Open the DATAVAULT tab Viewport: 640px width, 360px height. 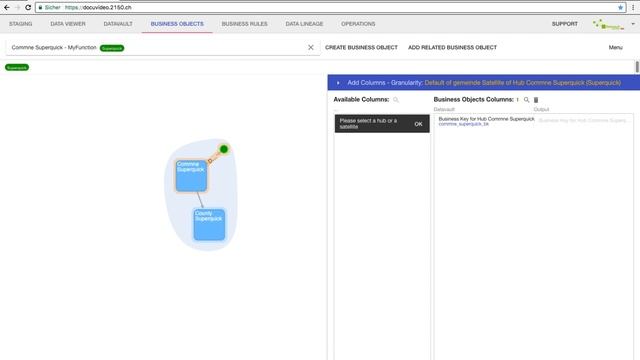click(x=118, y=24)
